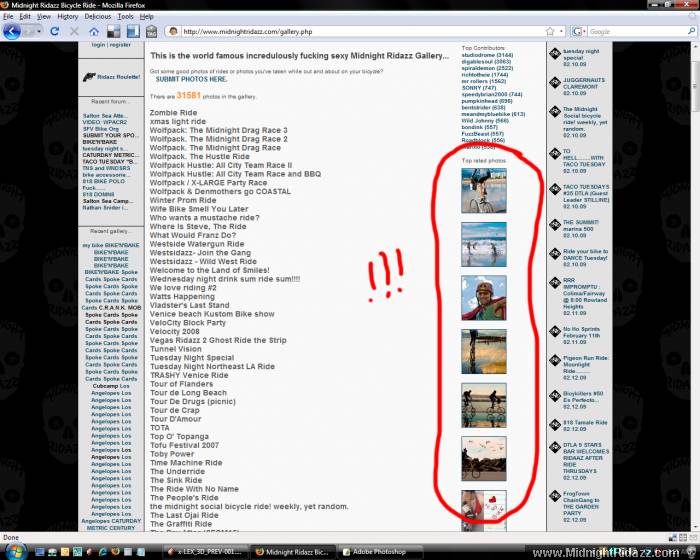Click the event icon beside Pigeon Run Ride

click(555, 360)
